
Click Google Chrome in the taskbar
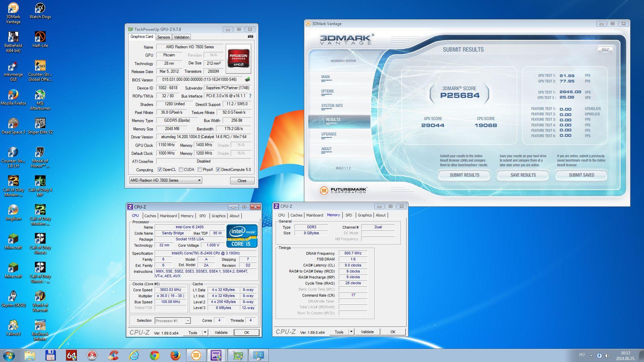154,355
